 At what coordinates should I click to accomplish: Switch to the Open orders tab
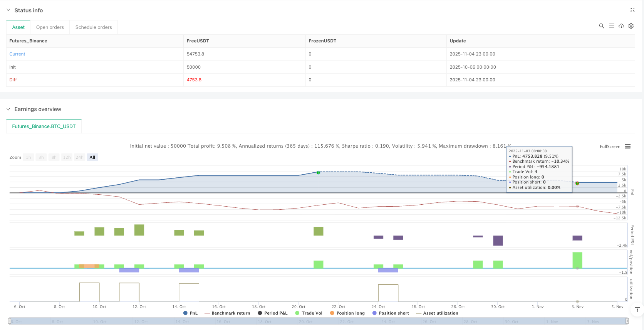(x=50, y=27)
